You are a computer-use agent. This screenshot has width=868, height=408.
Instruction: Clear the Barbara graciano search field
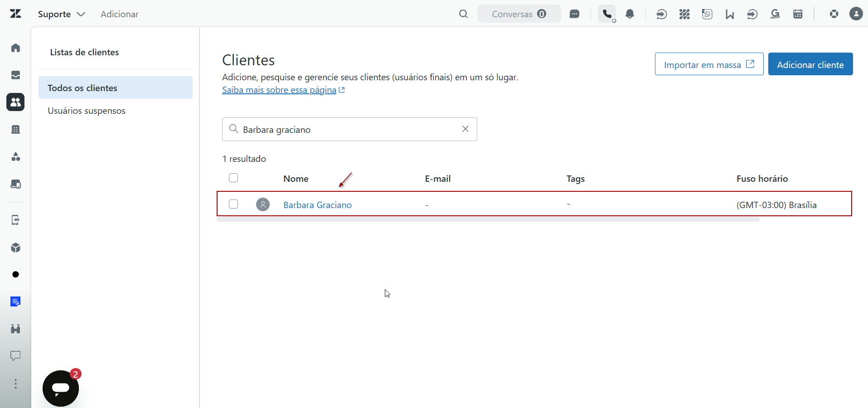466,129
